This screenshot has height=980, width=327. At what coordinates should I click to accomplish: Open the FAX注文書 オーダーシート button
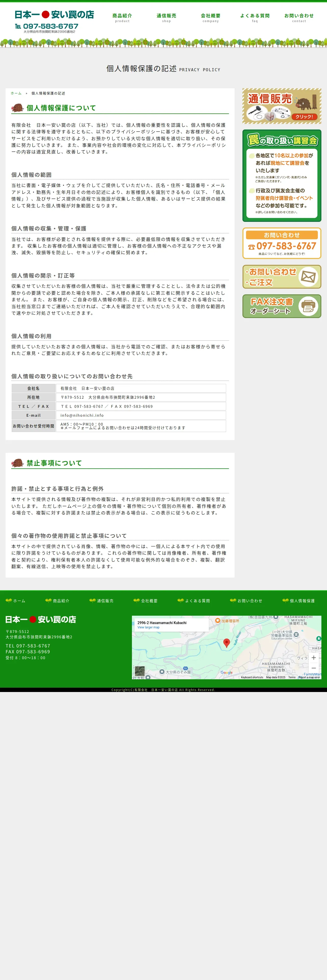tap(282, 306)
